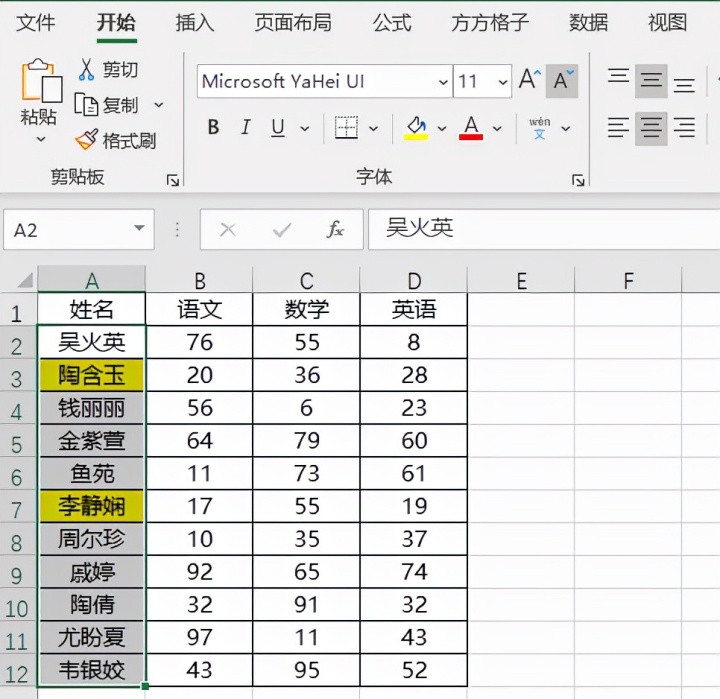Switch to the 公式 tab
This screenshot has width=720, height=699.
(392, 23)
